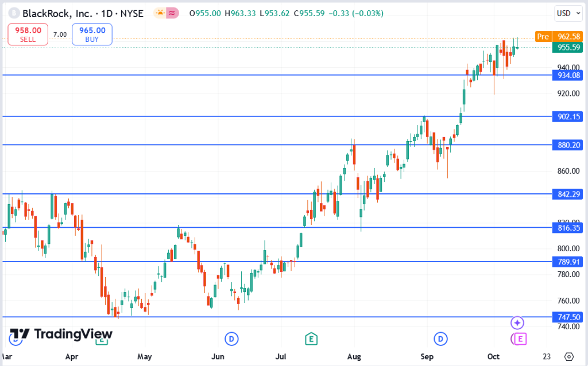Open the USD currency dropdown
The image size is (588, 366).
click(568, 14)
